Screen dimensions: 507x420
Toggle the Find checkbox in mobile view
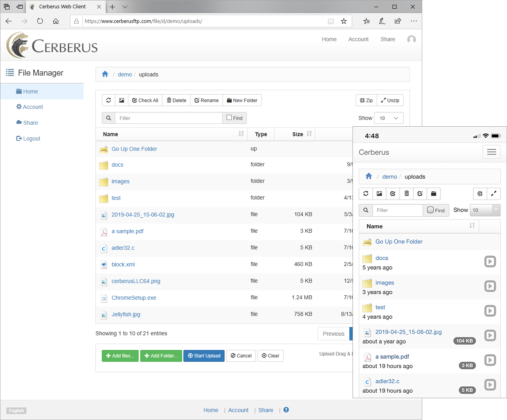click(430, 210)
